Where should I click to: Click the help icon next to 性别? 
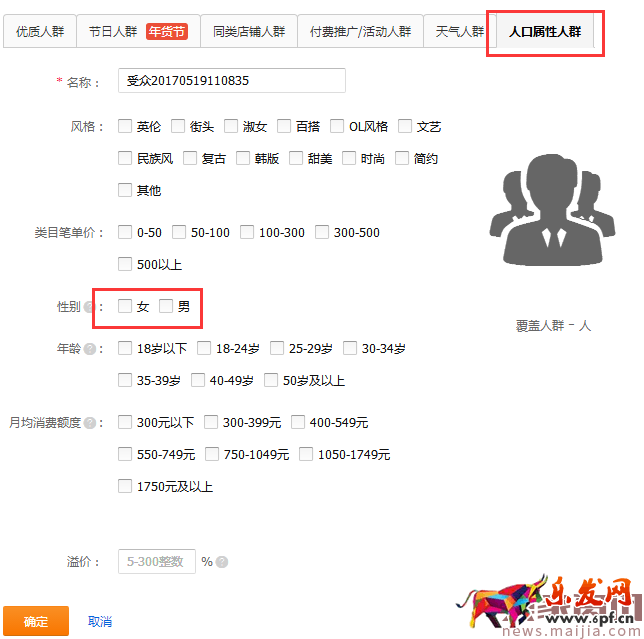89,307
